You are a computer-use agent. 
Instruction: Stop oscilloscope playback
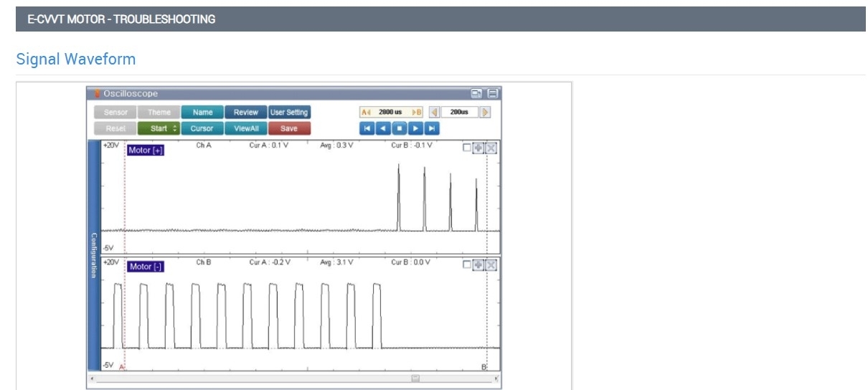(400, 128)
